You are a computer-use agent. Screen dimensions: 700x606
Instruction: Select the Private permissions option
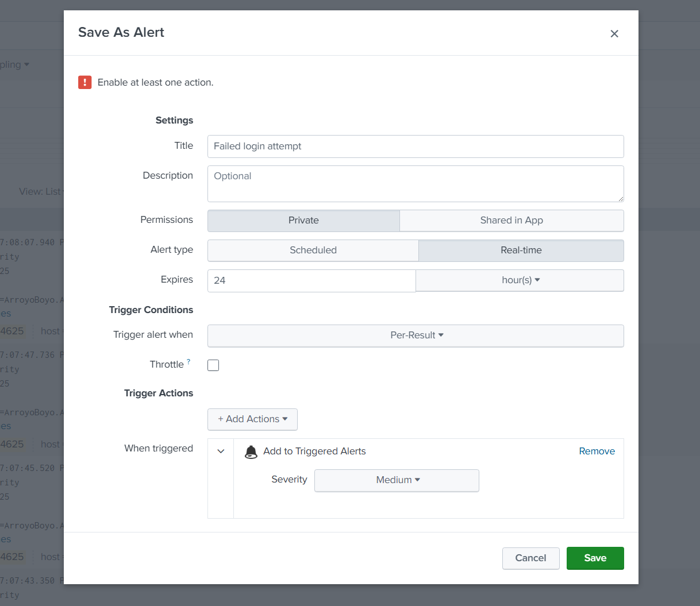303,221
